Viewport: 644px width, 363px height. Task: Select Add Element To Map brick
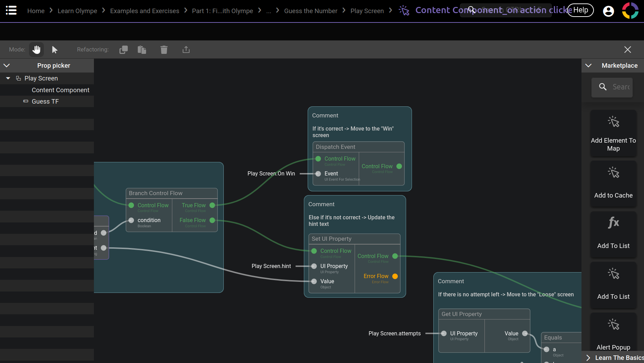(613, 133)
